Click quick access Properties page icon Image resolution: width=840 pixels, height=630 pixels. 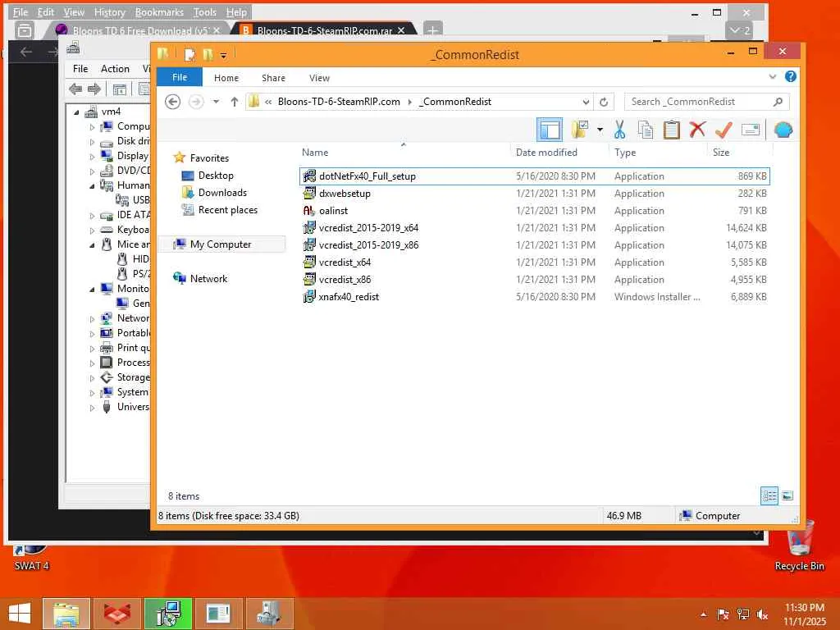tap(189, 55)
